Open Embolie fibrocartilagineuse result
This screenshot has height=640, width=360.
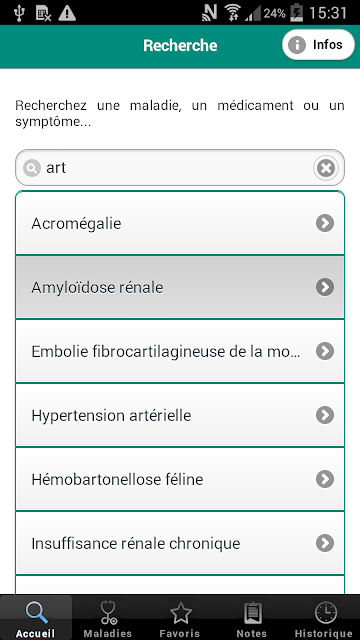[x=180, y=351]
